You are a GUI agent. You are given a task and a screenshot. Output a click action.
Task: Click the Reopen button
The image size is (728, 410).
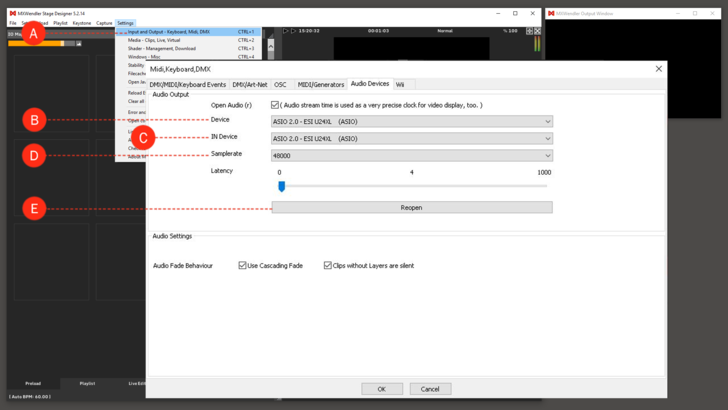[412, 208]
